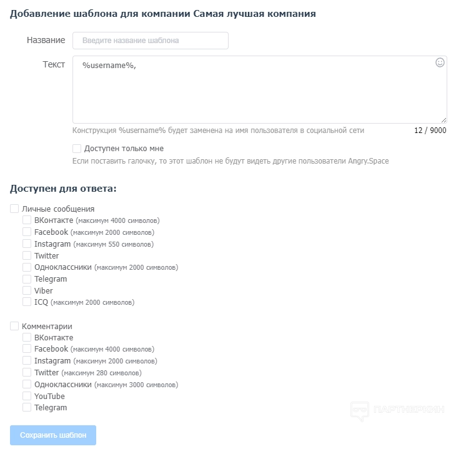Select Facebook with 2000 character limit
476x454 pixels.
tap(27, 232)
